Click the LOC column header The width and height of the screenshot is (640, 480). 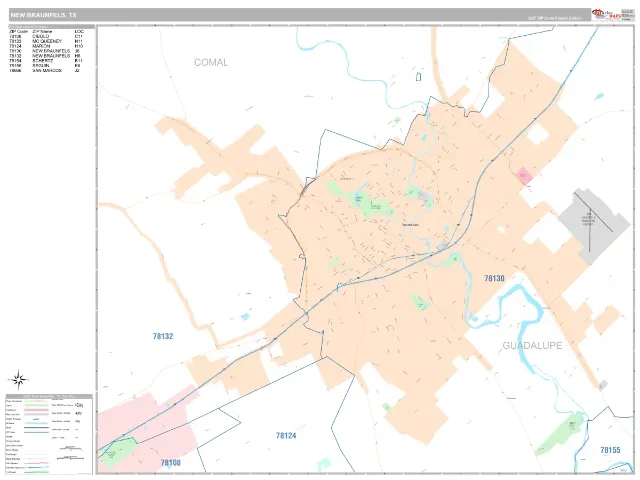point(79,31)
